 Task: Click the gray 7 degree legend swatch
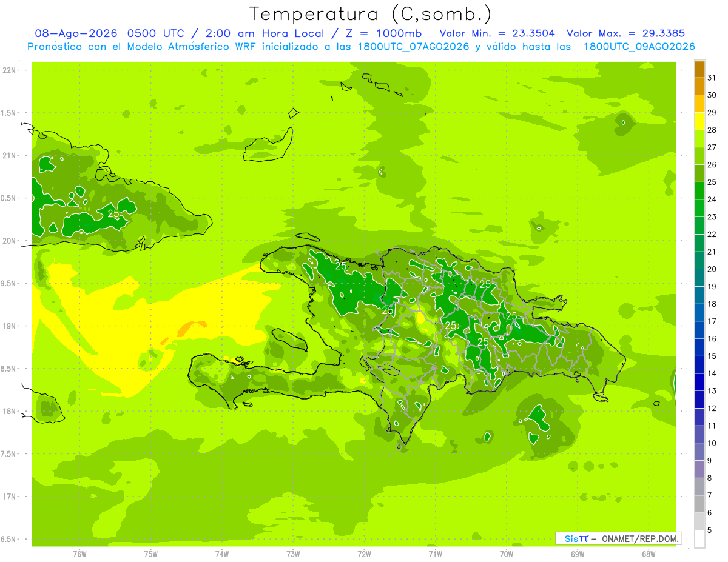pos(699,487)
